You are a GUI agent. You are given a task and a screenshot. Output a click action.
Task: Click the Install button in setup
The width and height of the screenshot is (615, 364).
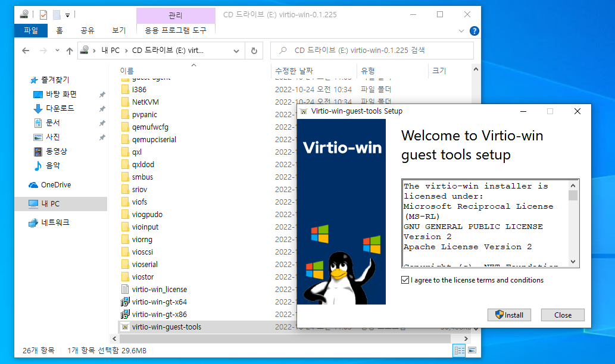point(509,315)
